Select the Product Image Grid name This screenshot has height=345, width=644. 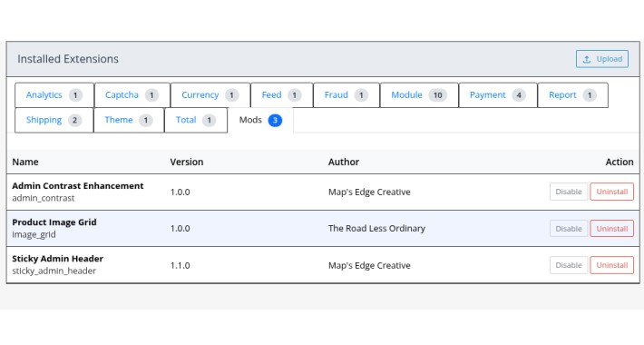point(54,222)
